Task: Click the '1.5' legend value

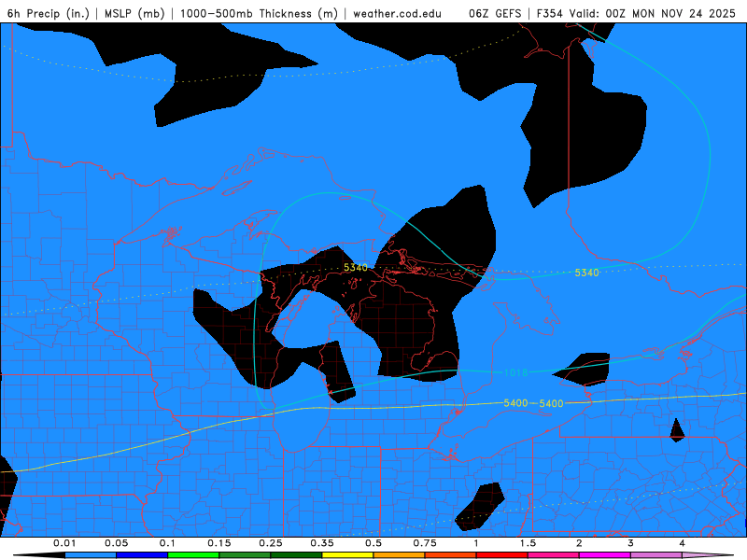Action: point(528,543)
